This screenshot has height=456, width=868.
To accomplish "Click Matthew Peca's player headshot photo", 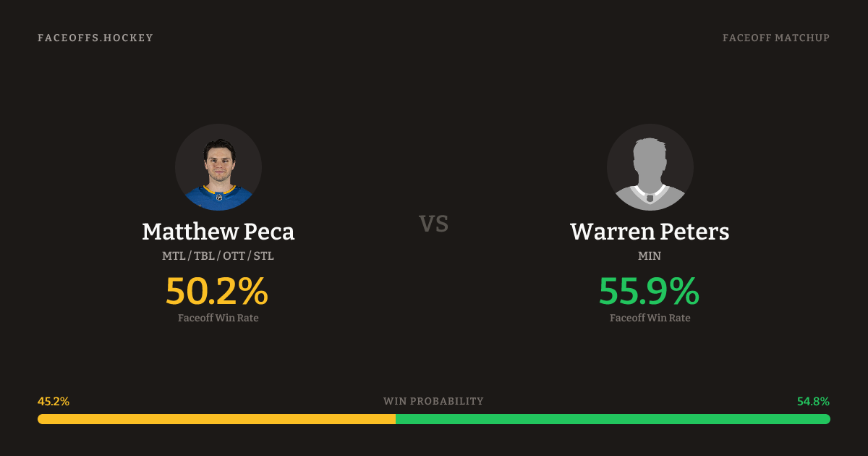I will point(218,167).
